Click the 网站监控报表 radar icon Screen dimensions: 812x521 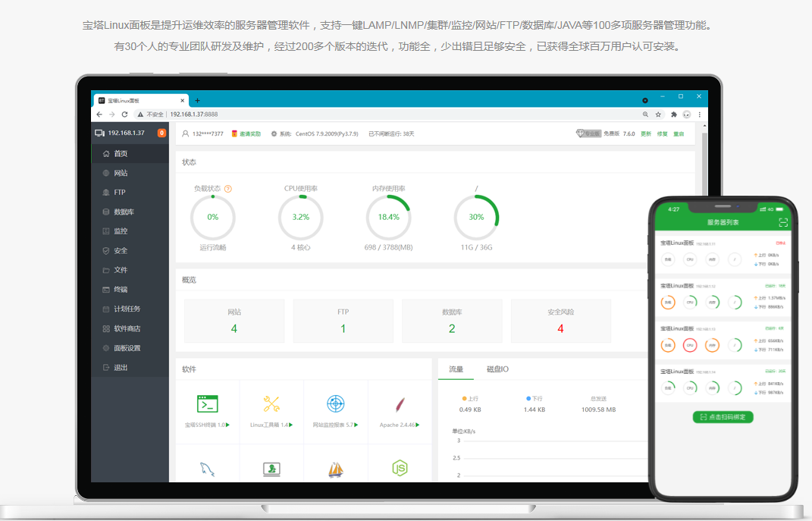(x=335, y=403)
